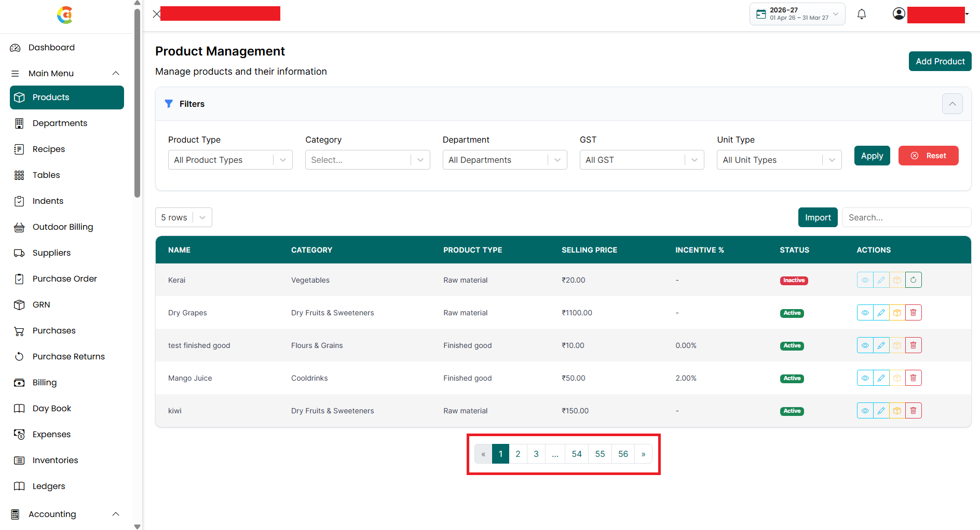Apply the selected filters
The image size is (980, 530).
point(872,156)
